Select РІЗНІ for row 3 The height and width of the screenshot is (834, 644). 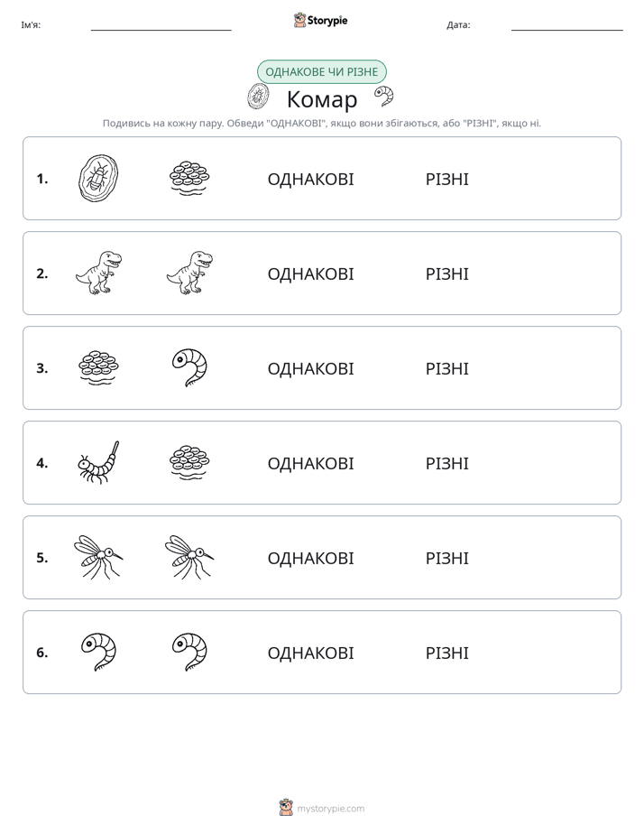(x=446, y=368)
